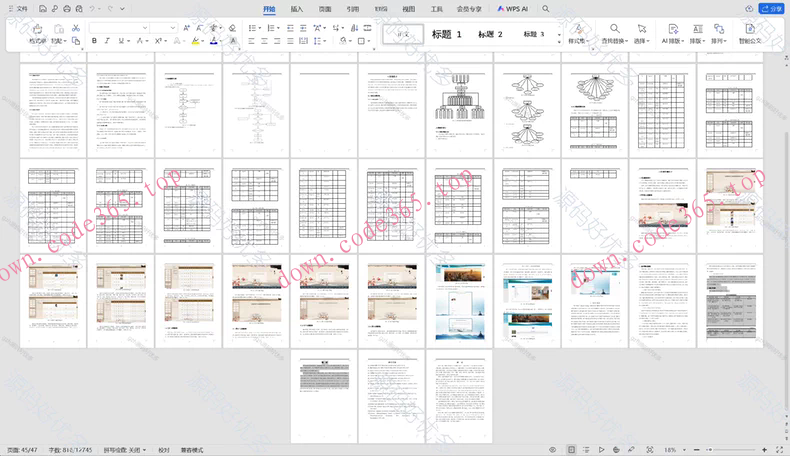Click the Copy icon below scissors
The image size is (790, 456).
pos(76,41)
